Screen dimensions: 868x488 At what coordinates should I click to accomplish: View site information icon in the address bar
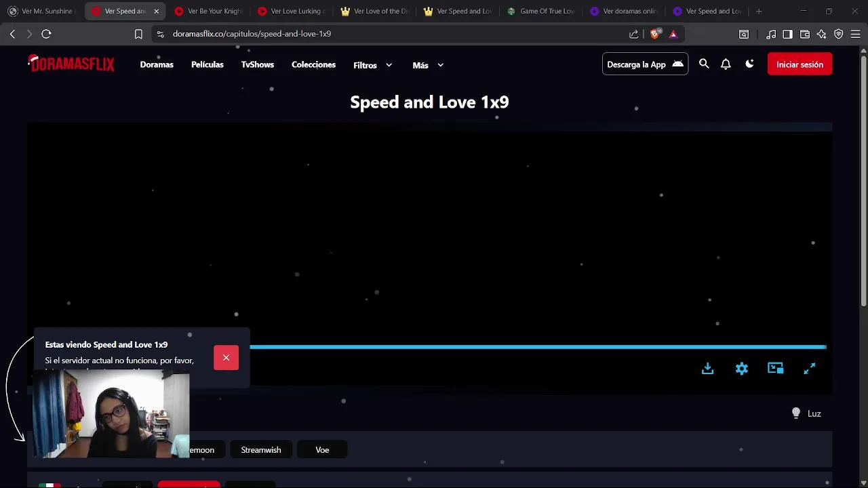pyautogui.click(x=159, y=34)
